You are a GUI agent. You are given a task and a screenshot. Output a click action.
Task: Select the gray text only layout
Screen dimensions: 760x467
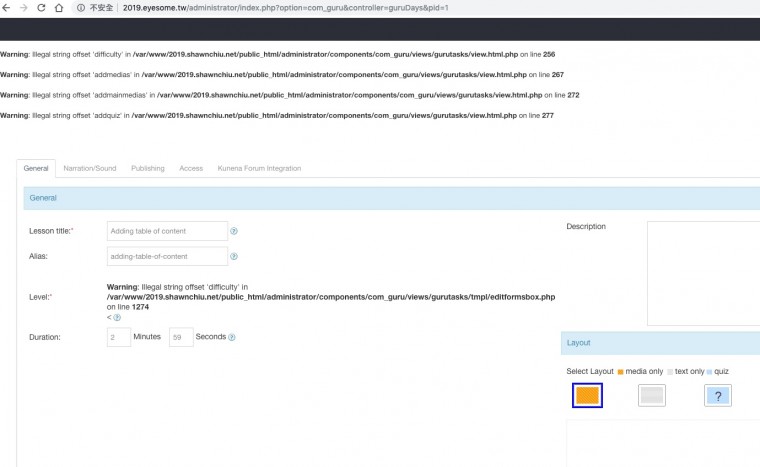(x=652, y=395)
